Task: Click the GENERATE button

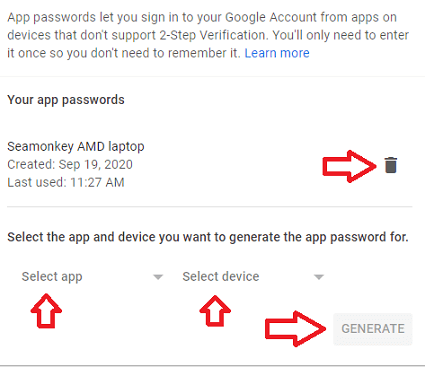Action: (x=373, y=329)
